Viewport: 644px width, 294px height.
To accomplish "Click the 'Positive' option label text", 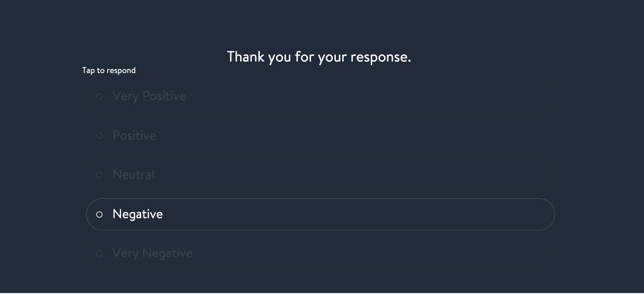I will pos(134,136).
